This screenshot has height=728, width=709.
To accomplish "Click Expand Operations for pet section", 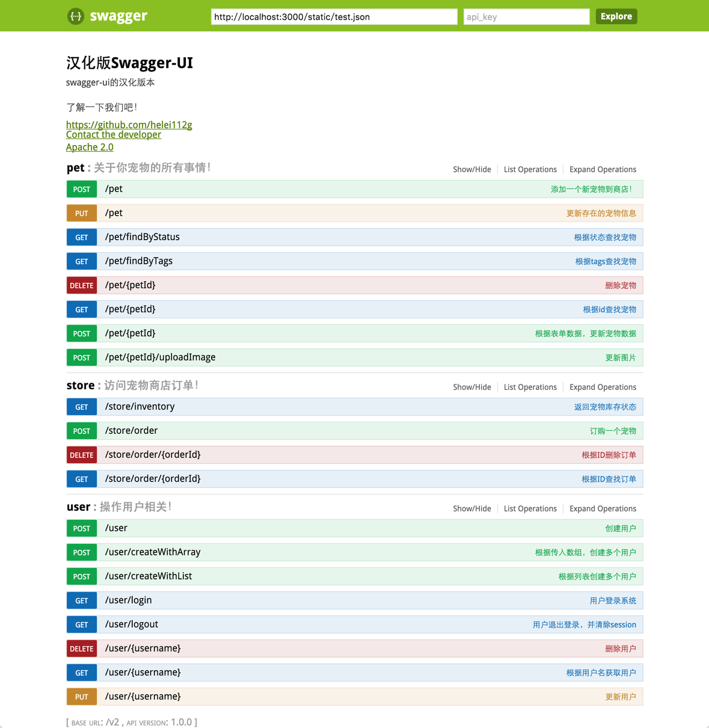I will (603, 170).
